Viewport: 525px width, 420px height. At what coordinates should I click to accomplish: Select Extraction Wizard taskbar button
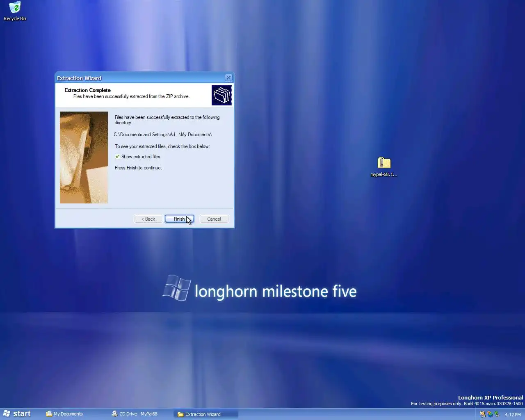point(206,414)
